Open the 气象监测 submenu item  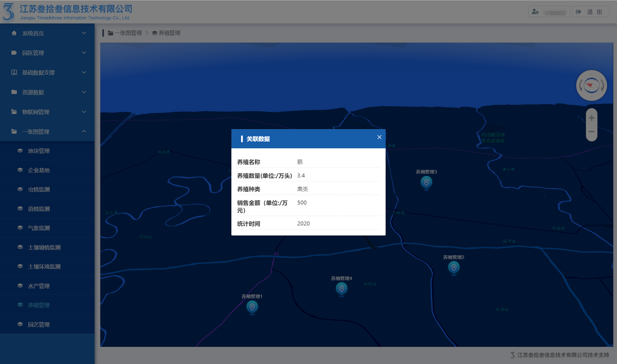coord(39,228)
